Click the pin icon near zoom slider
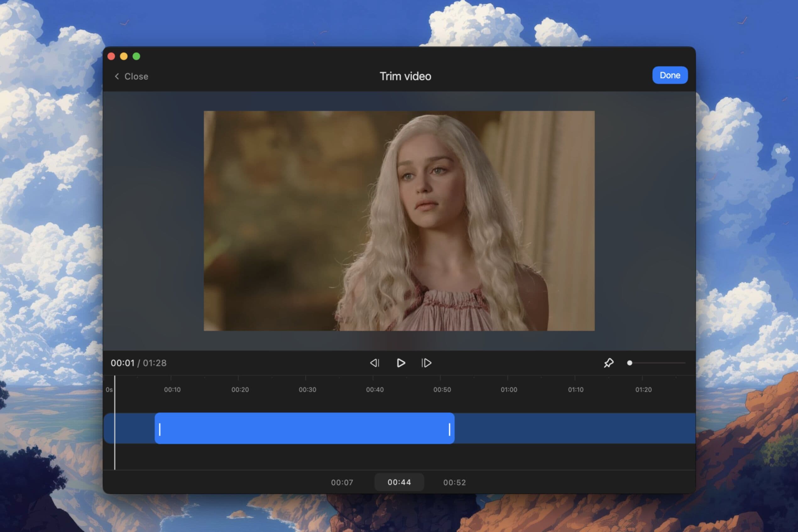The width and height of the screenshot is (798, 532). tap(609, 363)
